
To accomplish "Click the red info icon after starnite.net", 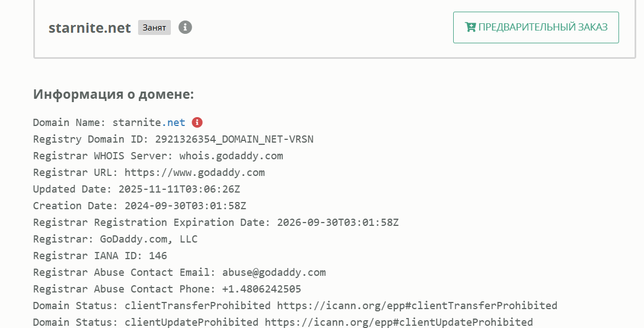I will (197, 123).
